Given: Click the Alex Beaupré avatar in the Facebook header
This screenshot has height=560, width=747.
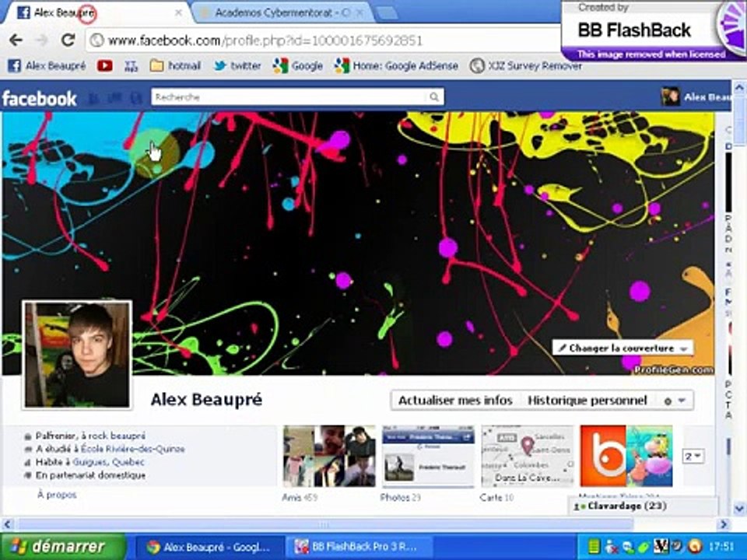Looking at the screenshot, I should pyautogui.click(x=670, y=97).
